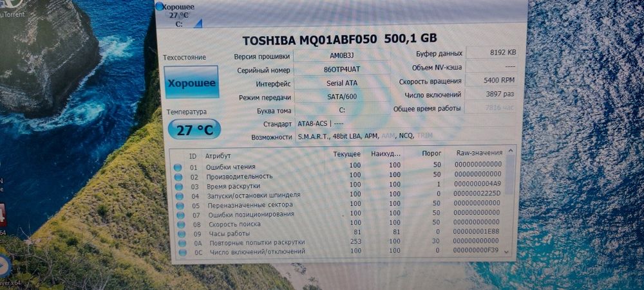The width and height of the screenshot is (644, 290).
Task: Select the Время раскрутки attribute row
Action: point(340,185)
